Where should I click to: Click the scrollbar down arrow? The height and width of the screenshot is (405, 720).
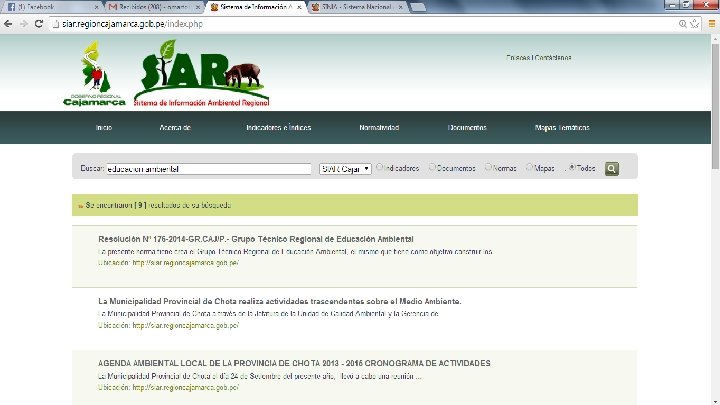tap(715, 401)
